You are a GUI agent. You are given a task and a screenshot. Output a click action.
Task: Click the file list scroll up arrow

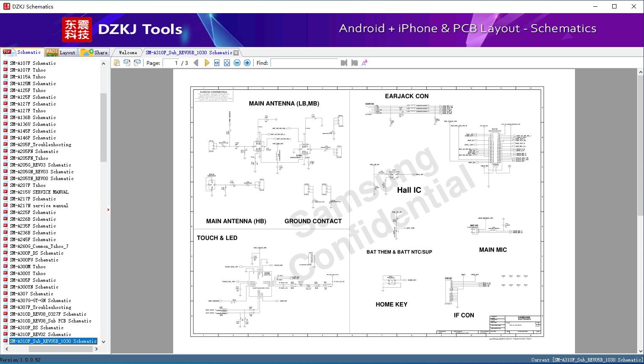(x=103, y=64)
